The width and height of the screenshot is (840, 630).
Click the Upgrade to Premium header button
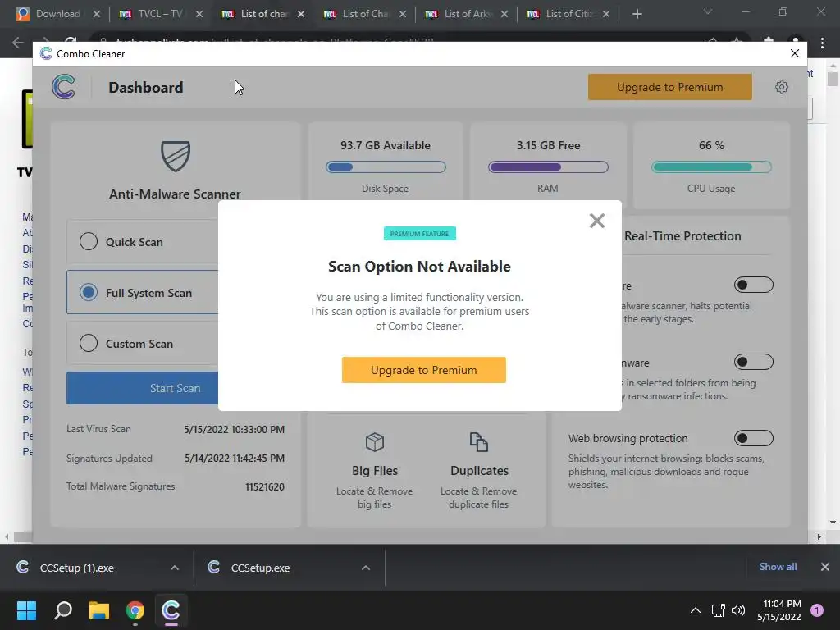[x=669, y=87]
